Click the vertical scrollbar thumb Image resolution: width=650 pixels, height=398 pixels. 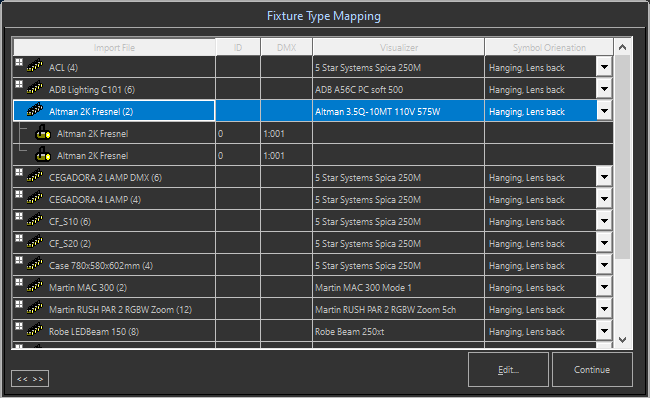[x=622, y=157]
